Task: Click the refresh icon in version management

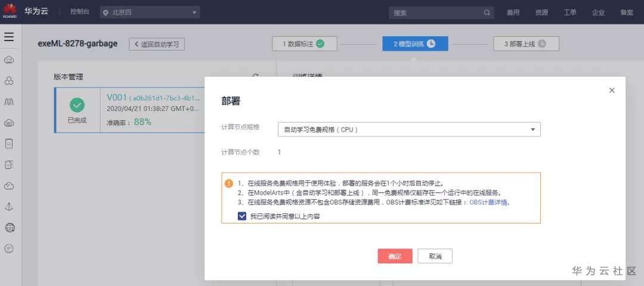Action: (x=255, y=76)
